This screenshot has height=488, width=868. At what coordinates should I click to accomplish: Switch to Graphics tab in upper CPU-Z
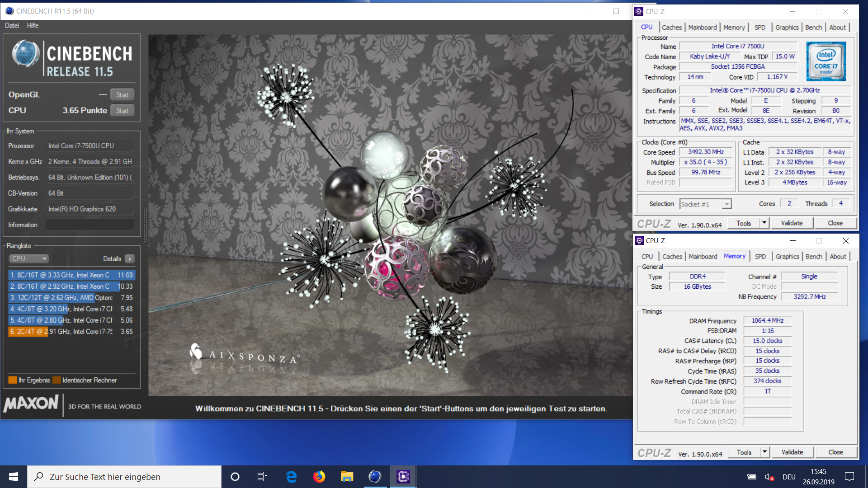point(787,28)
